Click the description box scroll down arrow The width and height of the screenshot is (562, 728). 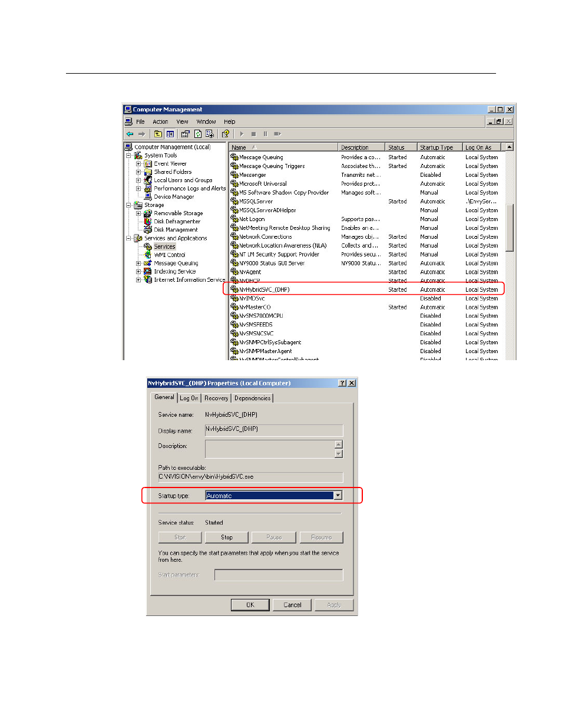[x=339, y=454]
